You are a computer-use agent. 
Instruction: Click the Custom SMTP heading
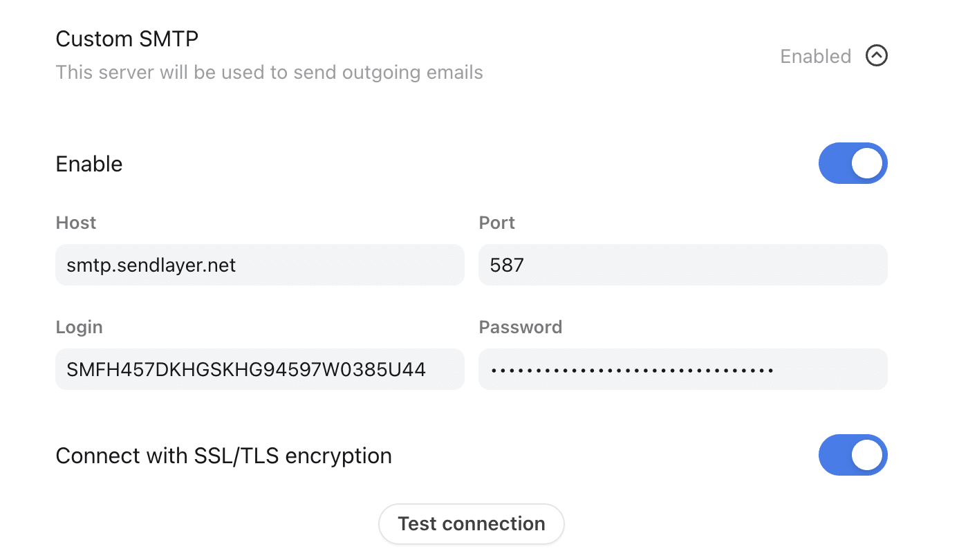click(x=127, y=39)
